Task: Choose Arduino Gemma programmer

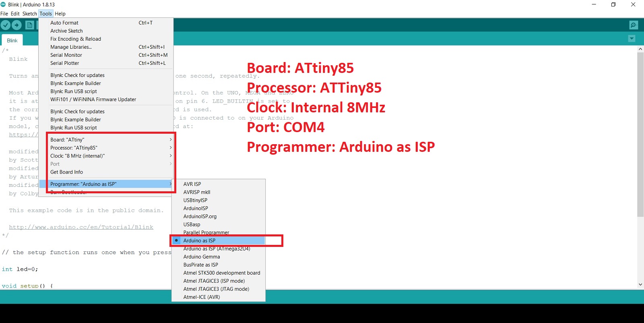Action: (219, 257)
